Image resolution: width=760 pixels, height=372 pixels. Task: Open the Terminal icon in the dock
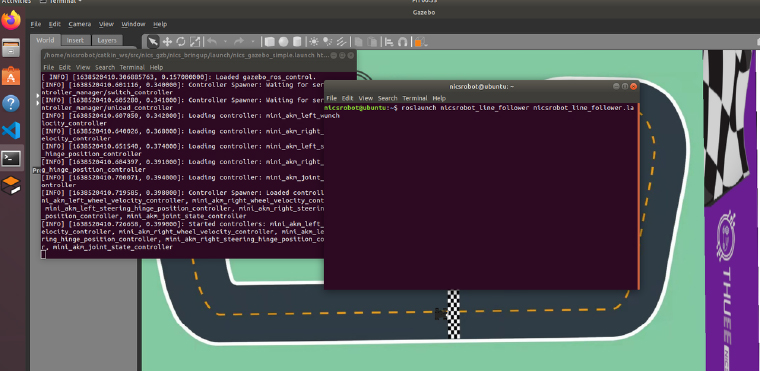coord(11,158)
